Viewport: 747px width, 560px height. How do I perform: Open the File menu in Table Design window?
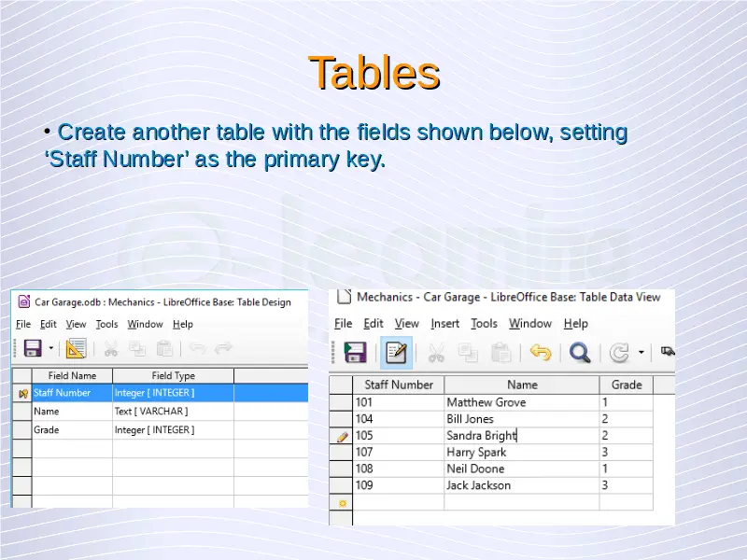click(23, 324)
